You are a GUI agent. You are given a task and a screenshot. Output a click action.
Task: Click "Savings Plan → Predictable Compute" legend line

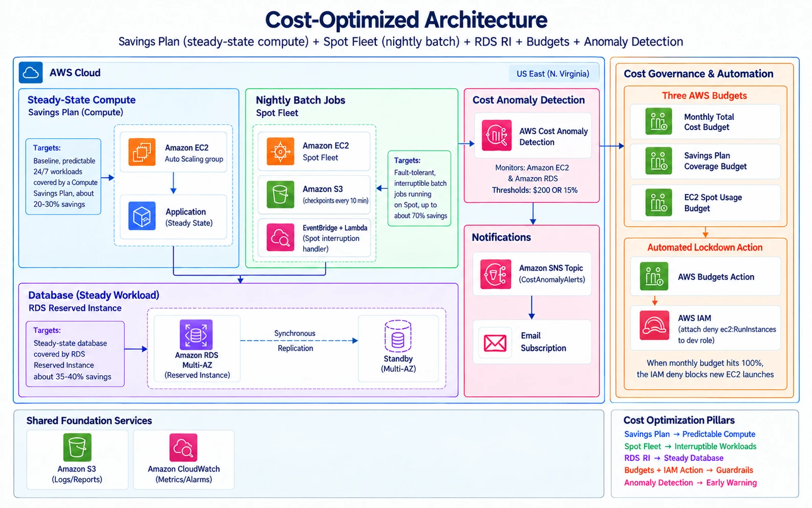690,434
